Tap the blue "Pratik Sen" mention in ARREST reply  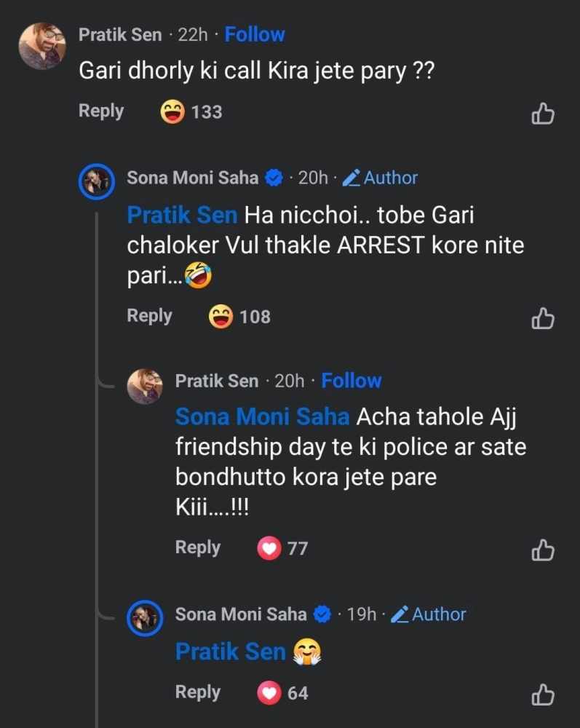click(182, 215)
